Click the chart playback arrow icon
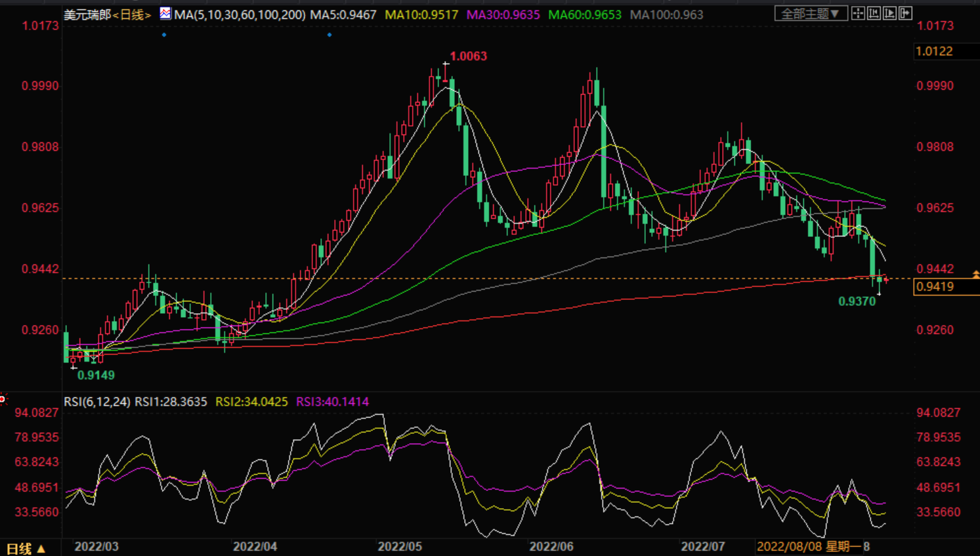The width and height of the screenshot is (980, 556). tap(889, 13)
